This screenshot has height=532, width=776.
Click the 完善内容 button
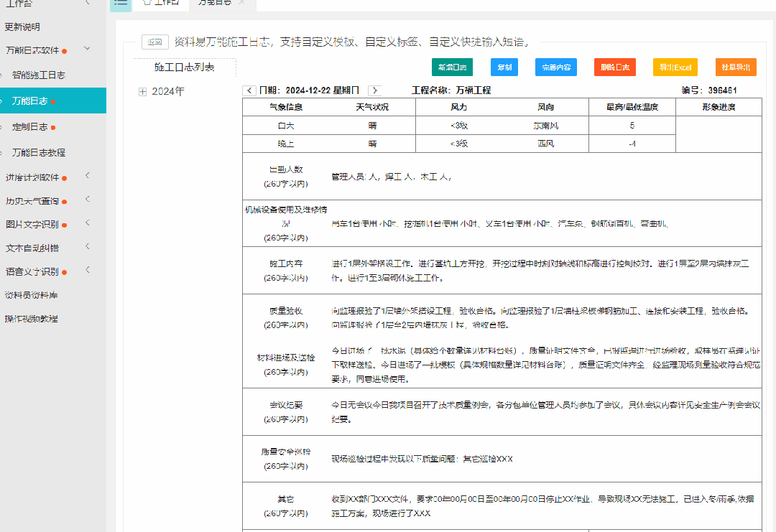(x=556, y=67)
